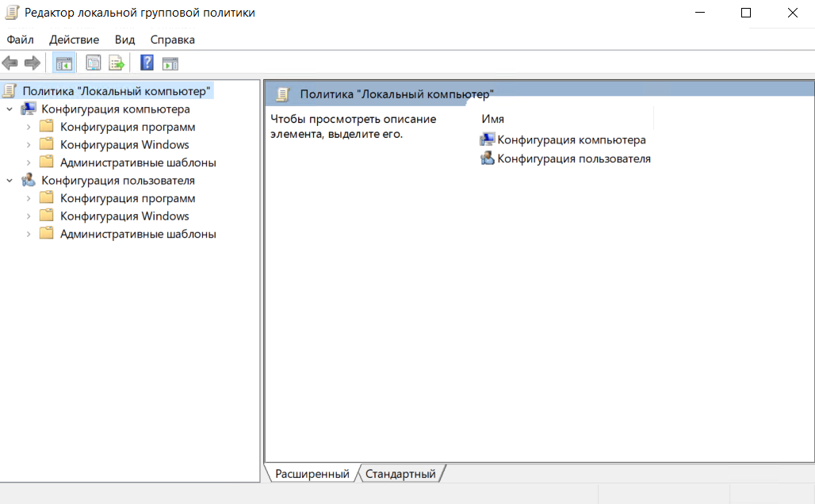Toggle the Show/Hide Console Tree button
The image size is (815, 504).
[x=63, y=63]
